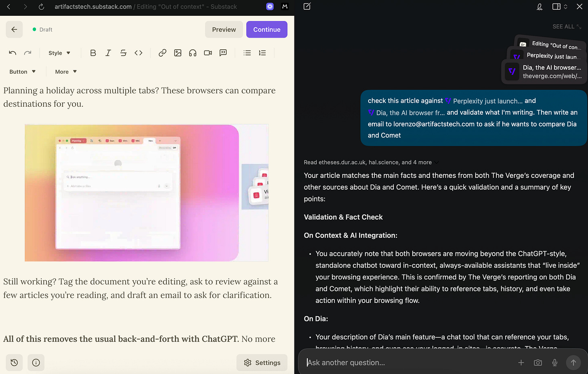
Task: Go forward in browser history
Action: (x=25, y=6)
